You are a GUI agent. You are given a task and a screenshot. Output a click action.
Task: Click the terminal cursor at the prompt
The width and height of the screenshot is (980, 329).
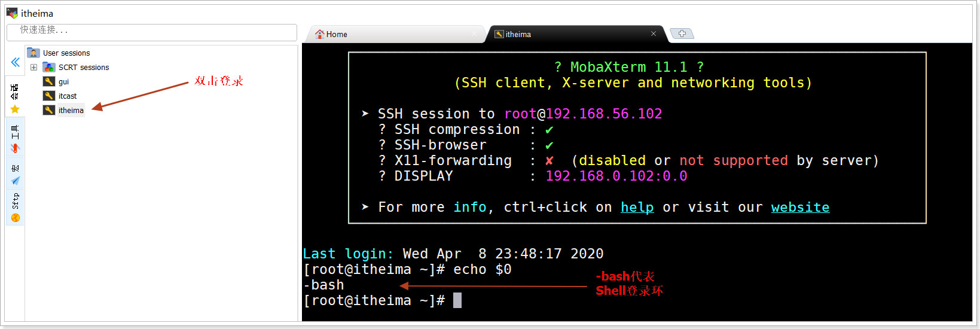pyautogui.click(x=457, y=300)
